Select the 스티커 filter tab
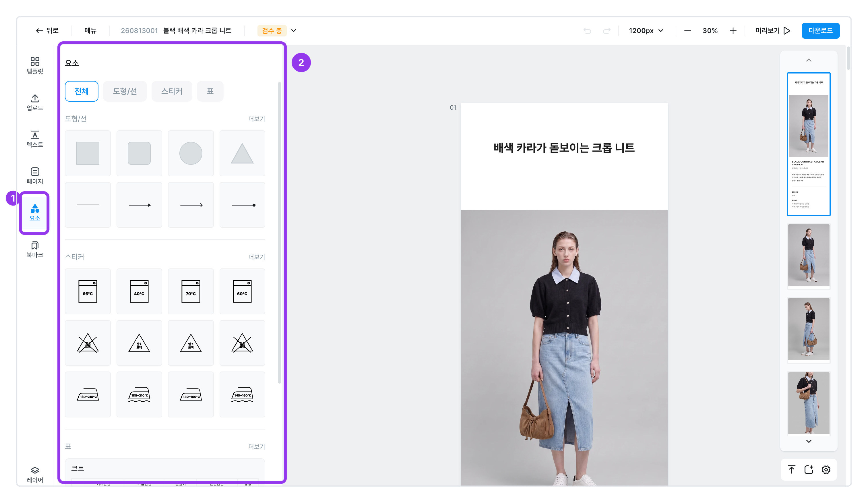Screen dimensions: 868x503 tap(172, 91)
